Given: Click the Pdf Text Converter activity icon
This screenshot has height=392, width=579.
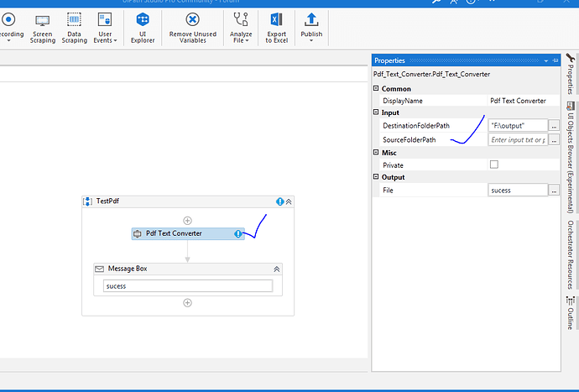Looking at the screenshot, I should (138, 234).
